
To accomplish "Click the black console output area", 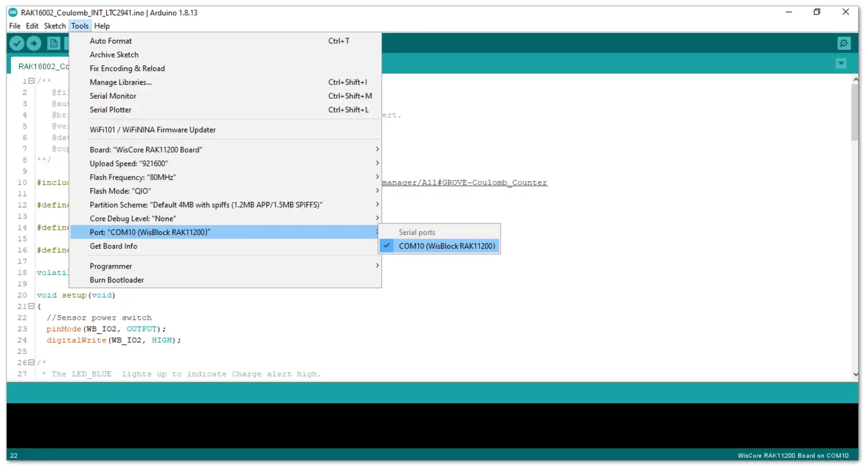I will (x=432, y=425).
